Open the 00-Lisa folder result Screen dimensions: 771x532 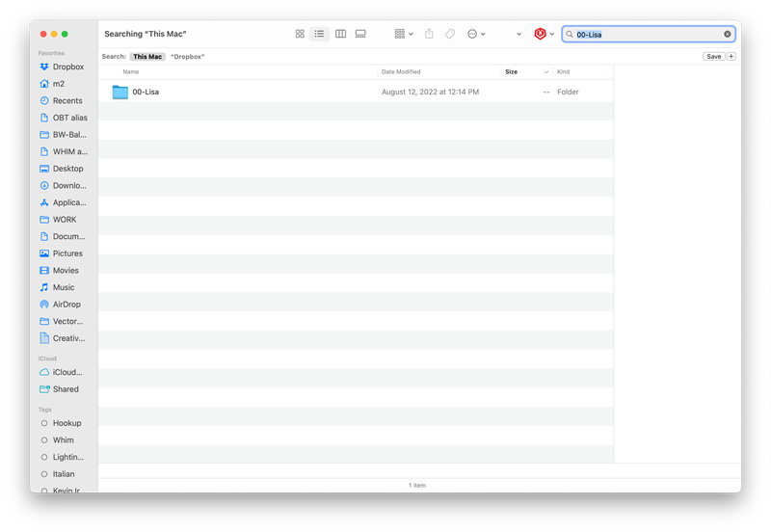tap(145, 93)
